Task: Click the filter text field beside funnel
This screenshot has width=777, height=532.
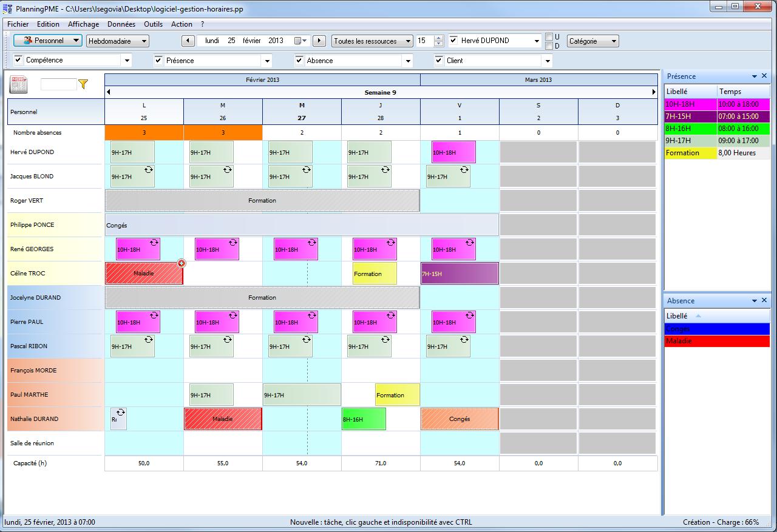Action: coord(58,84)
